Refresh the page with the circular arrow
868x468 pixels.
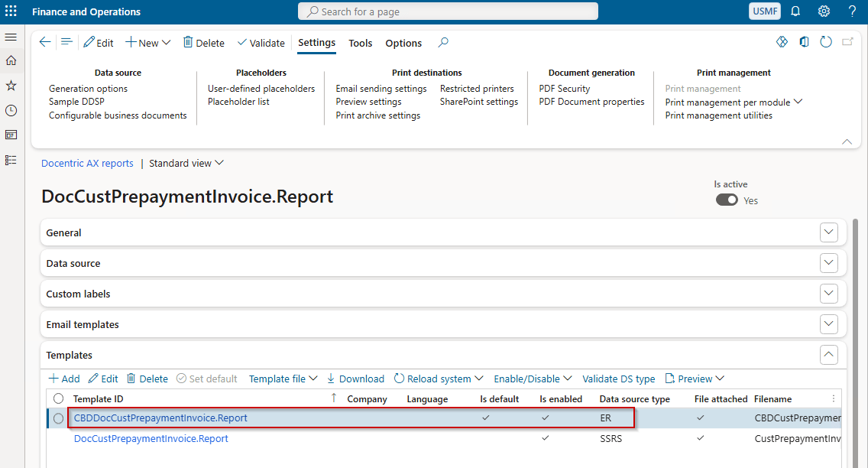coord(826,42)
